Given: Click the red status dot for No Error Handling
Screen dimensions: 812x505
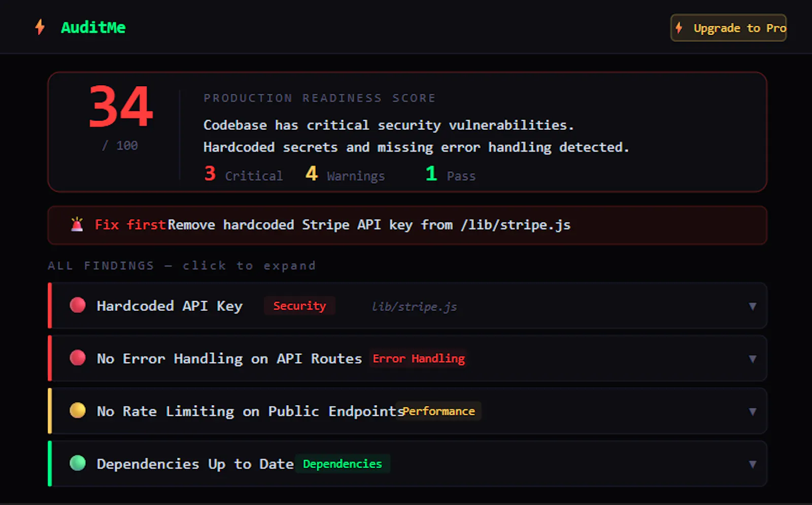Looking at the screenshot, I should pyautogui.click(x=78, y=358).
